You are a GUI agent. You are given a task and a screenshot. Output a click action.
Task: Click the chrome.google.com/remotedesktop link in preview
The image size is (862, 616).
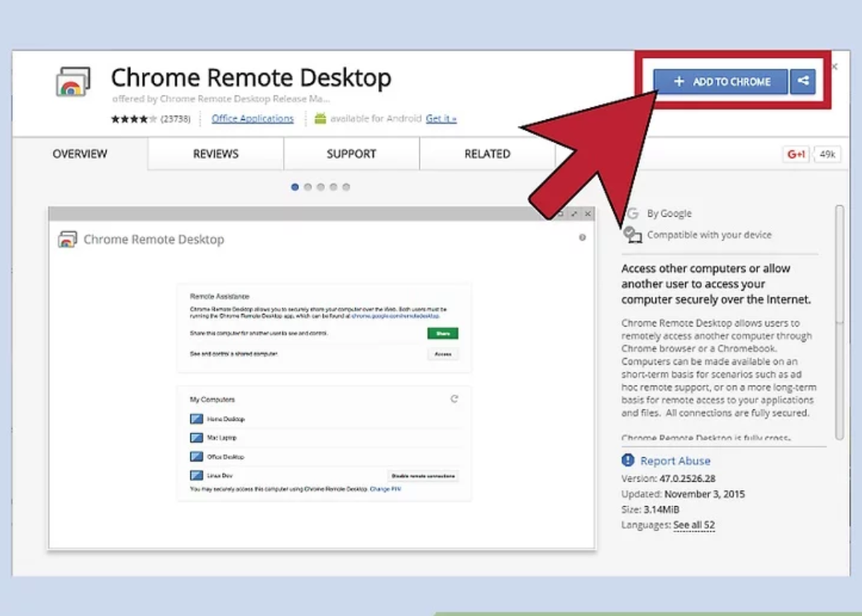pos(395,316)
